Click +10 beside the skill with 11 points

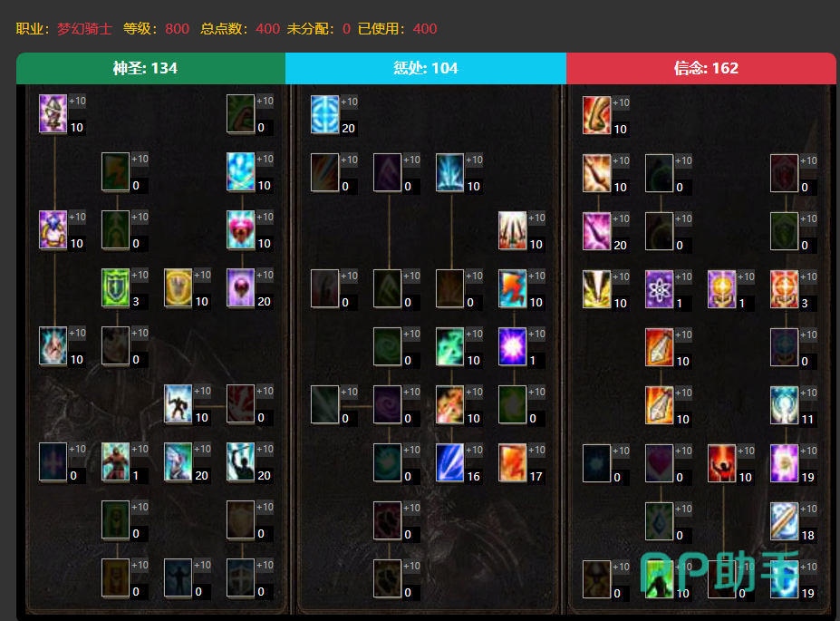pos(809,393)
